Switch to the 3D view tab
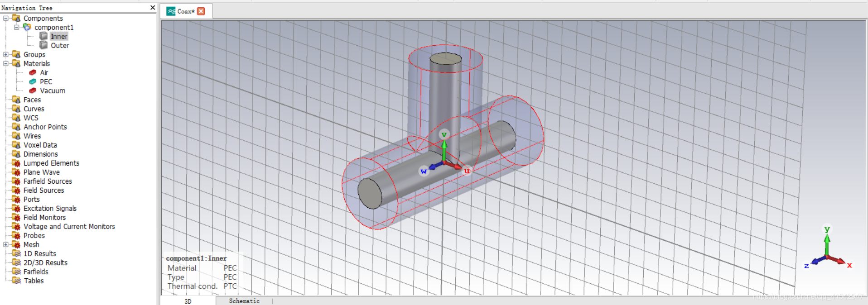This screenshot has height=305, width=868. pyautogui.click(x=188, y=301)
